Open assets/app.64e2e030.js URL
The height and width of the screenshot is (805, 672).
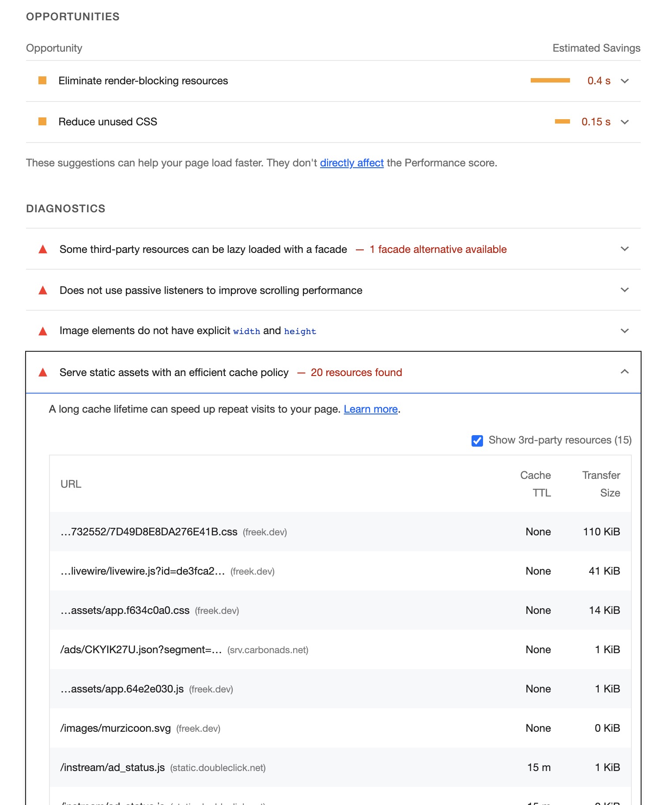[x=122, y=689]
